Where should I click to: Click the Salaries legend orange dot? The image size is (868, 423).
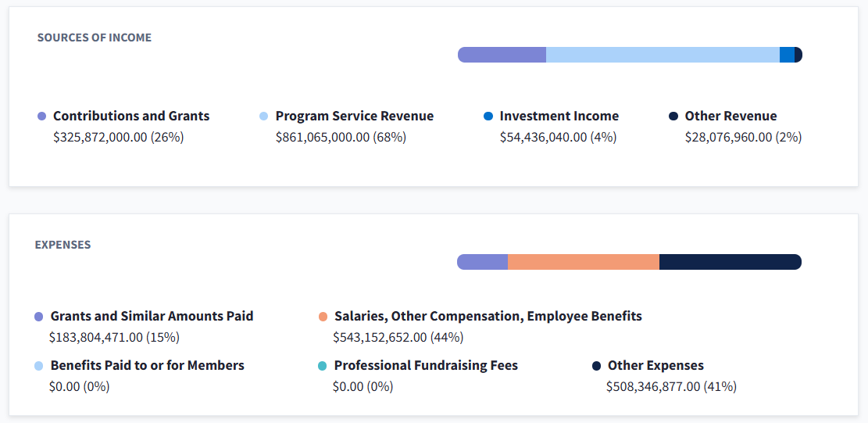tap(323, 317)
